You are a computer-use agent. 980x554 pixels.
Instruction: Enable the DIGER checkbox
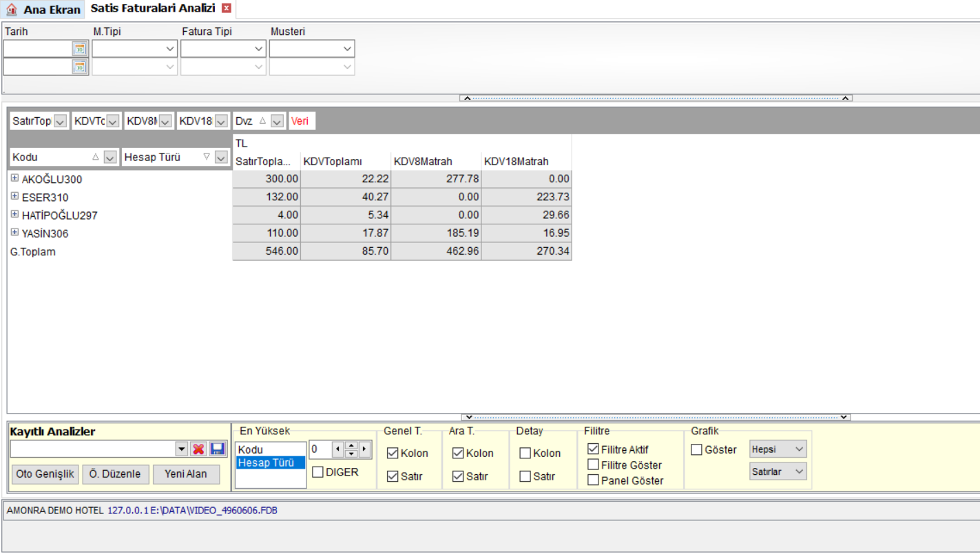317,472
